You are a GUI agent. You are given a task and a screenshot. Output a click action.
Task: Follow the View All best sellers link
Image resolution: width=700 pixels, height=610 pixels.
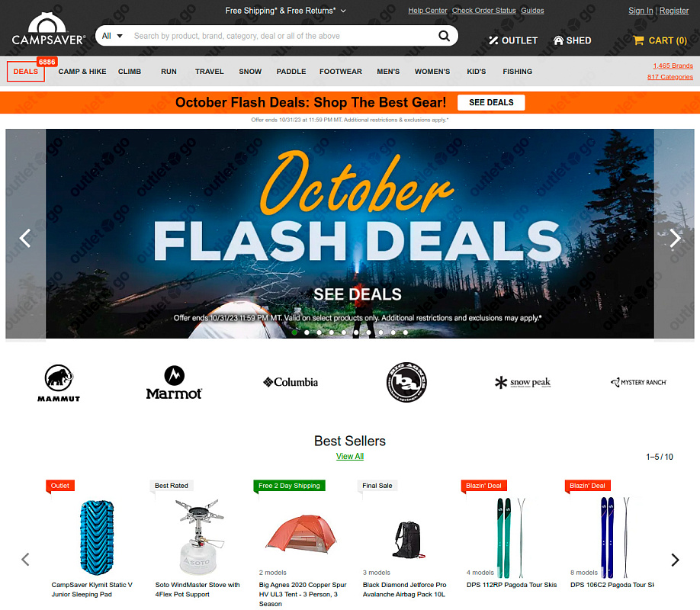click(350, 456)
